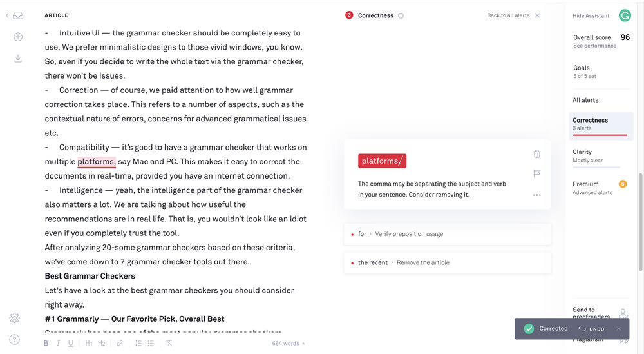This screenshot has width=644, height=354.
Task: Undo the correction in the toast
Action: click(x=591, y=329)
